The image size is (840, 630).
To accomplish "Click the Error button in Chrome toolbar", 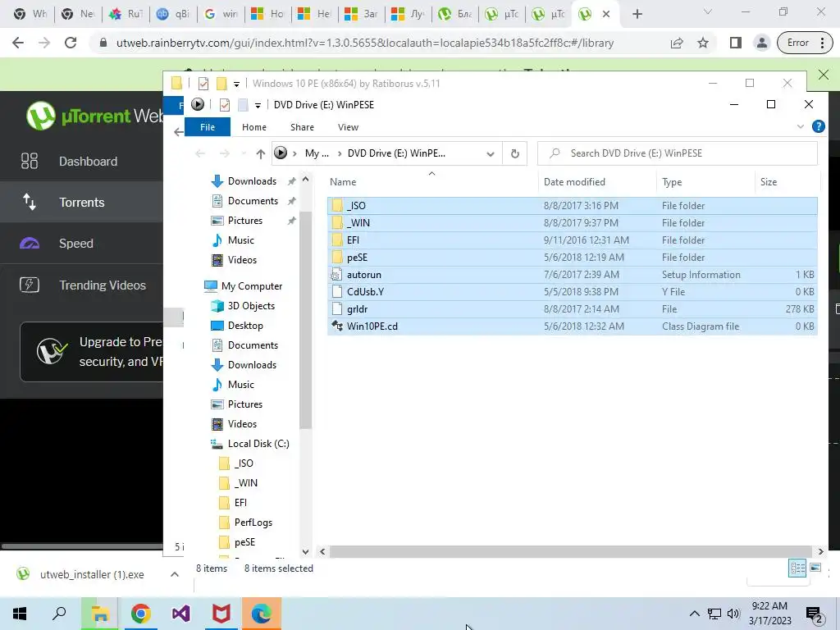I will 805,43.
